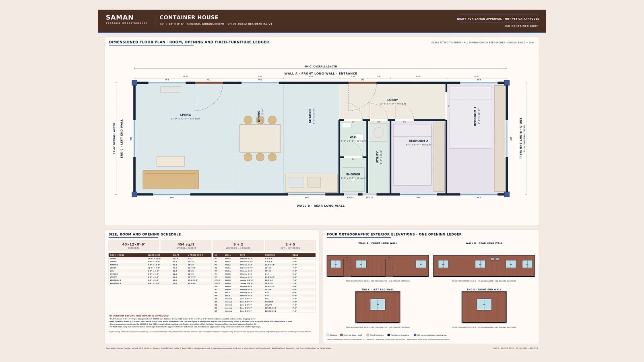Select the DINING zone label on floor plan
The height and width of the screenshot is (362, 644).
click(x=258, y=116)
